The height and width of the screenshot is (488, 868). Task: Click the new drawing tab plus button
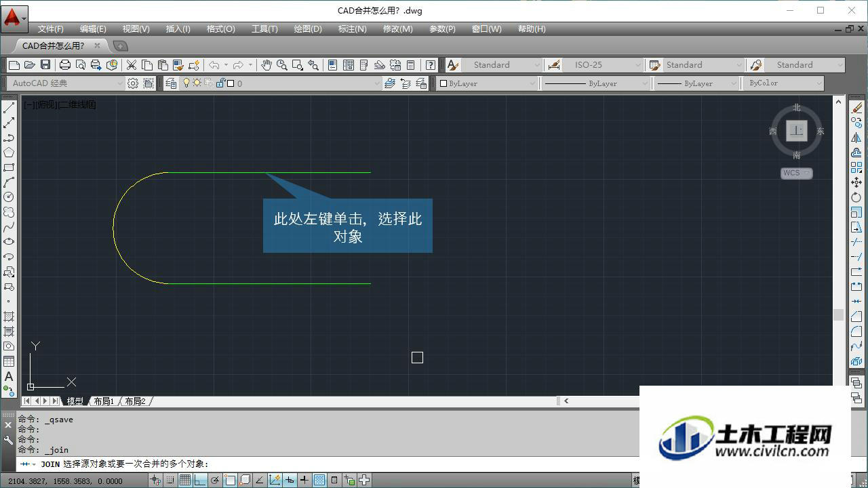click(120, 46)
